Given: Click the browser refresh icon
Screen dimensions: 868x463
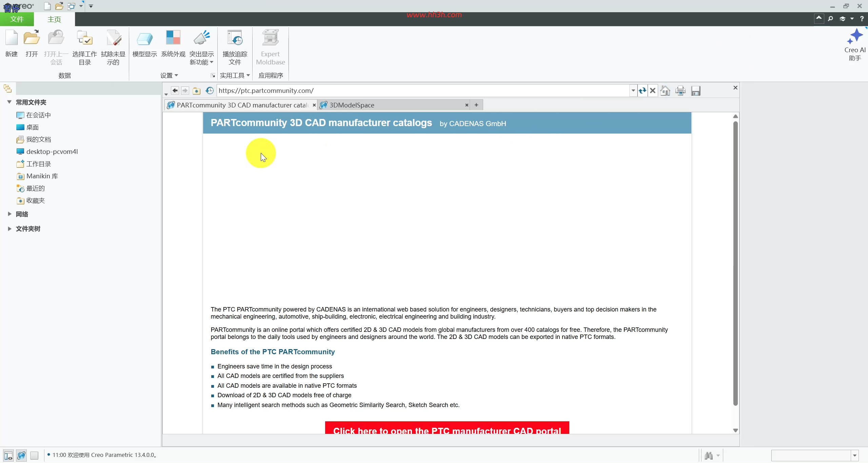Looking at the screenshot, I should pyautogui.click(x=643, y=90).
